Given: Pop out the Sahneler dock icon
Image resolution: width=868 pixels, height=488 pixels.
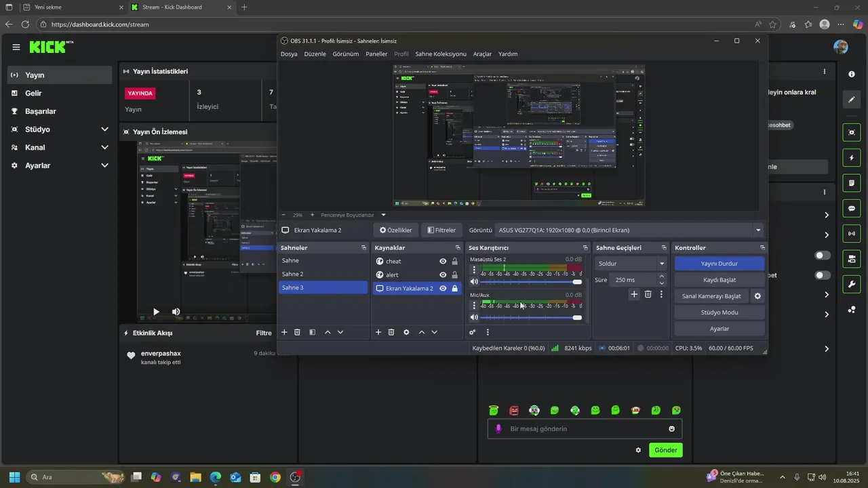Looking at the screenshot, I should [x=363, y=248].
